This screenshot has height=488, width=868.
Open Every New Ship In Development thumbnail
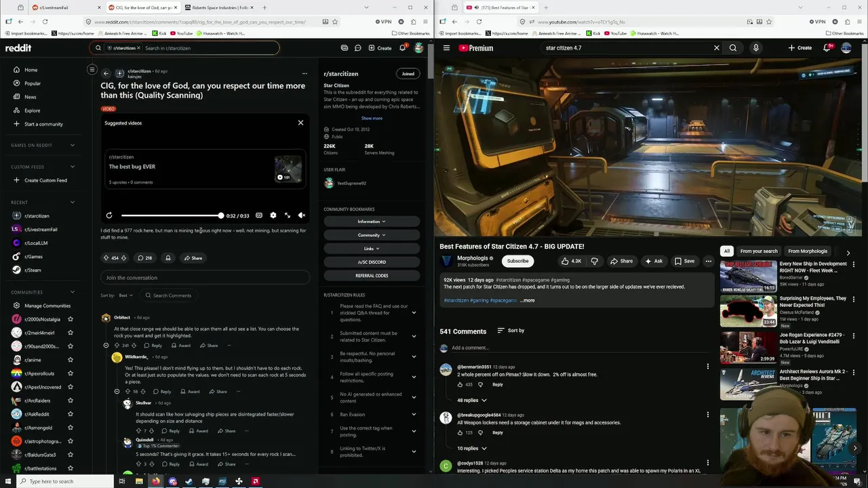(x=749, y=276)
